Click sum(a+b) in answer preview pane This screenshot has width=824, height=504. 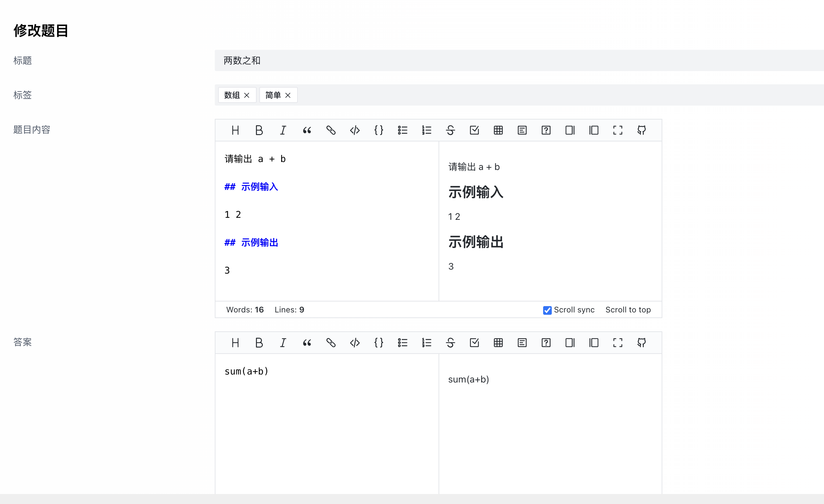[x=468, y=379]
